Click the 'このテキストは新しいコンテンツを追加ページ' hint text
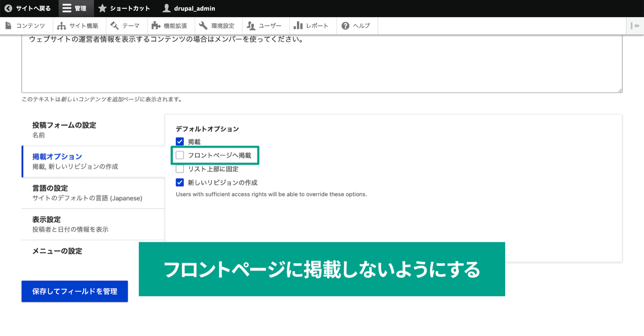This screenshot has height=336, width=644. [101, 99]
